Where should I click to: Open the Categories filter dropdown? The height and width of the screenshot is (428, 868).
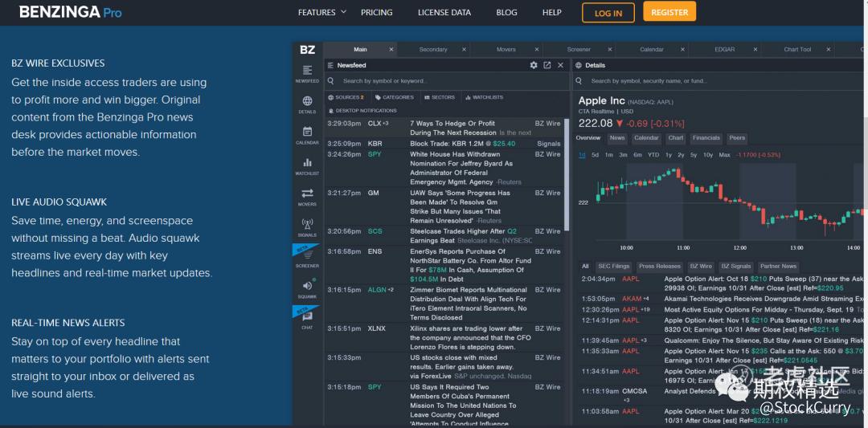pyautogui.click(x=394, y=97)
